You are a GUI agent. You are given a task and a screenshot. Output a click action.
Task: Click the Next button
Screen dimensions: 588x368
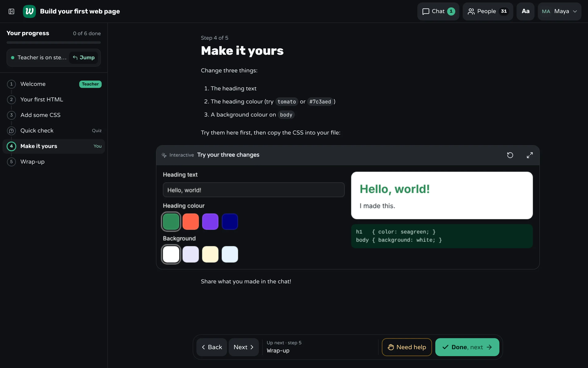pos(244,347)
